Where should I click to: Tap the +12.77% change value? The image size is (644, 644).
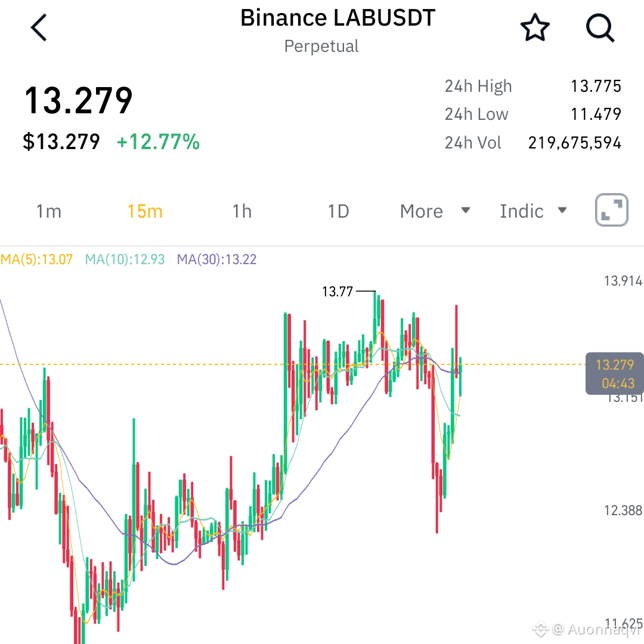point(158,142)
